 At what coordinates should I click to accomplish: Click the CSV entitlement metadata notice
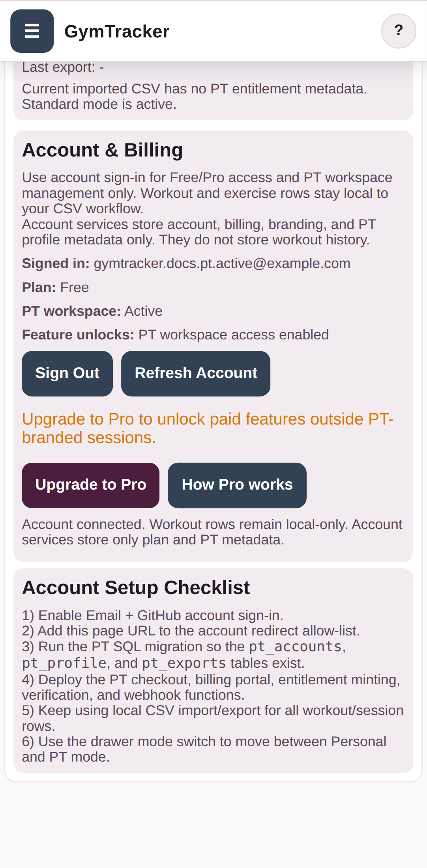(195, 96)
